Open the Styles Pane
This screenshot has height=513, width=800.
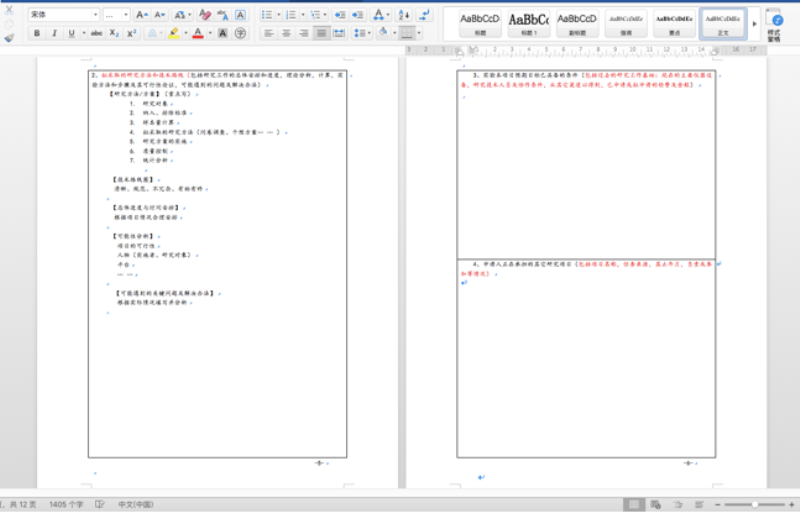773,23
